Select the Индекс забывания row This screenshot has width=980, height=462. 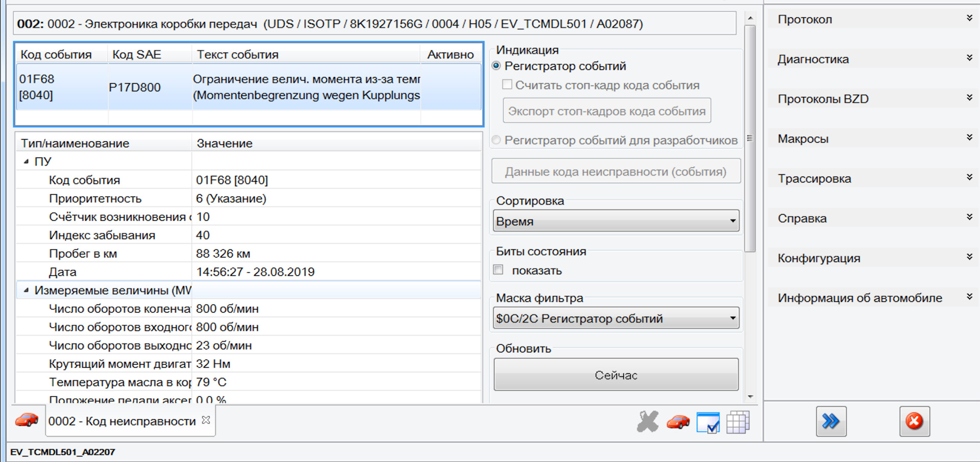point(249,235)
